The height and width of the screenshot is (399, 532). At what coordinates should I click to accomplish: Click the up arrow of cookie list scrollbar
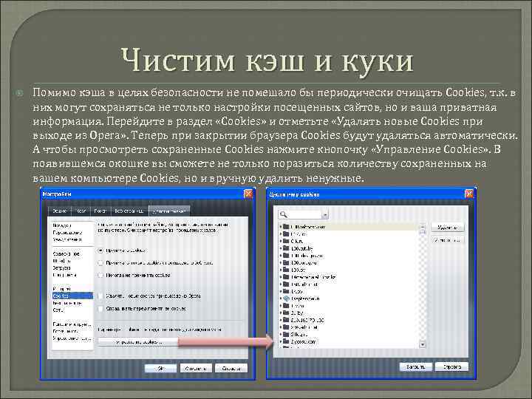point(423,226)
